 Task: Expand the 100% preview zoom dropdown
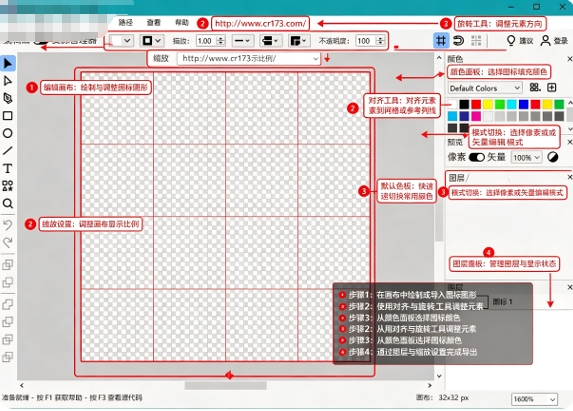point(526,157)
